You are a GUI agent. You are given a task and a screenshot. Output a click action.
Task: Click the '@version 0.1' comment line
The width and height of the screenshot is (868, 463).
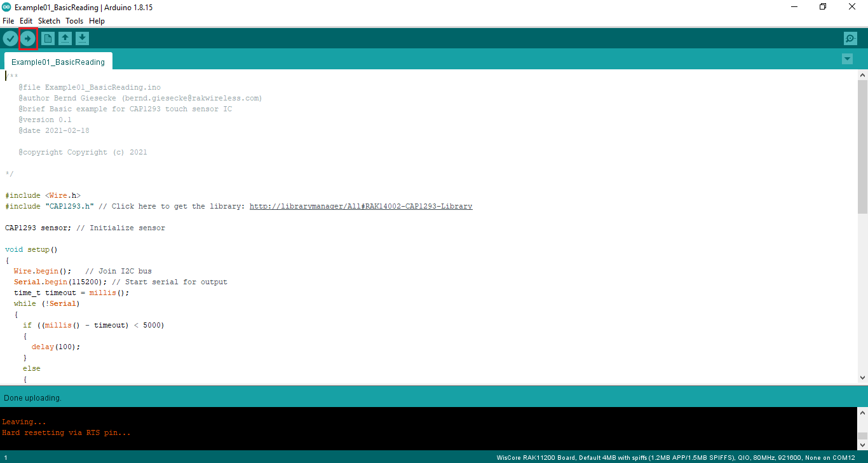(x=45, y=120)
